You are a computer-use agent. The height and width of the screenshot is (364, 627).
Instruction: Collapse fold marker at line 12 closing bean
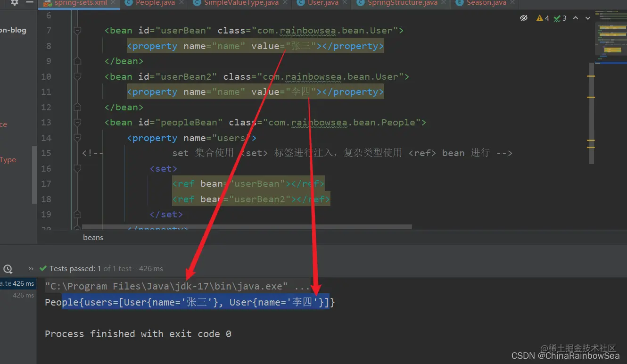tap(77, 108)
